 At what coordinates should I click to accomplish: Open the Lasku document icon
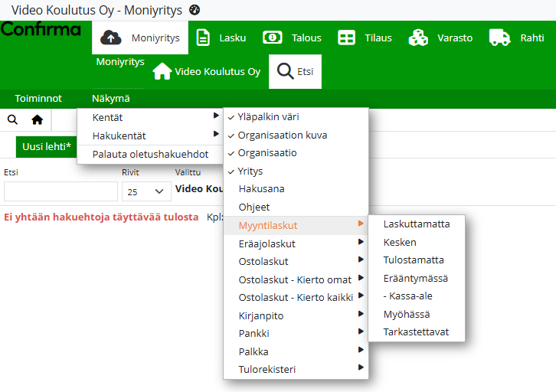(203, 38)
